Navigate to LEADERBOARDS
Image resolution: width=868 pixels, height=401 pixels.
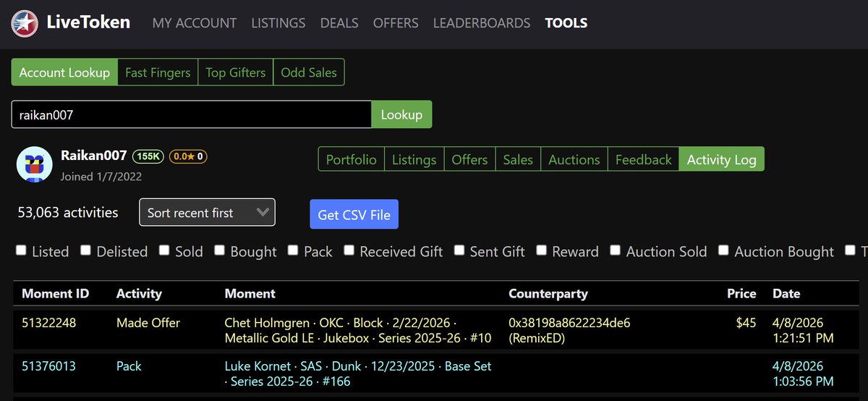[x=482, y=23]
